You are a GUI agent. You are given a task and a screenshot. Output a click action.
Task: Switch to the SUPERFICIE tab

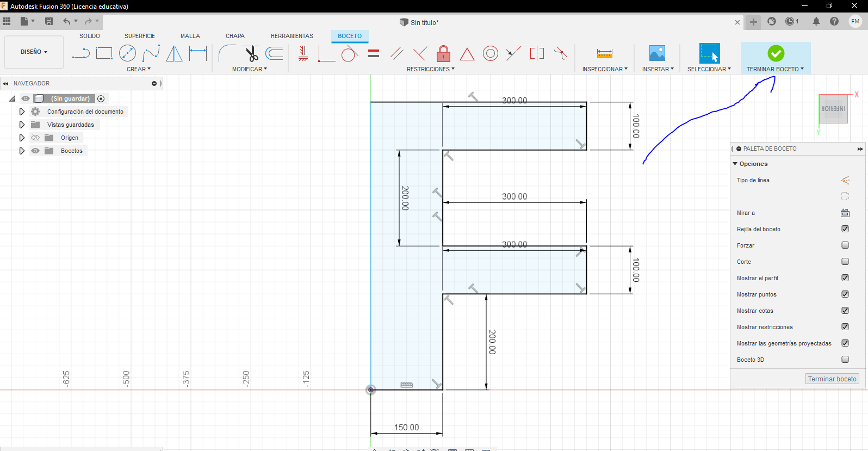[x=139, y=36]
